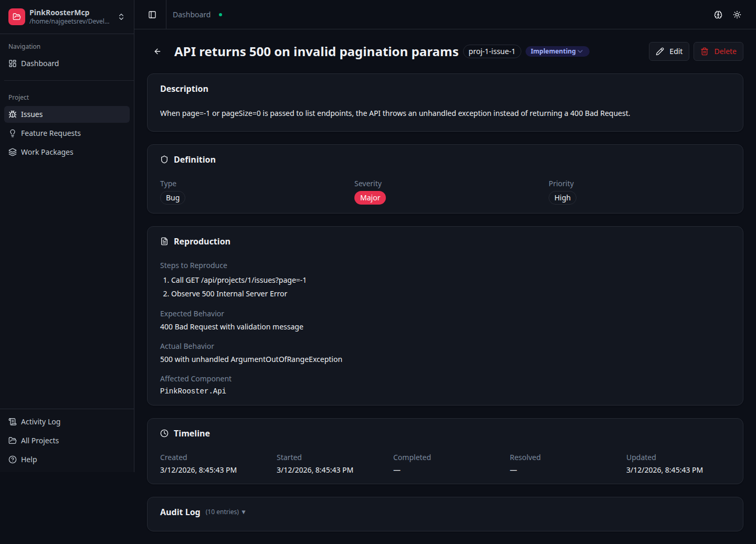Click the layers icon for Work Packages
The image size is (756, 544).
(13, 152)
